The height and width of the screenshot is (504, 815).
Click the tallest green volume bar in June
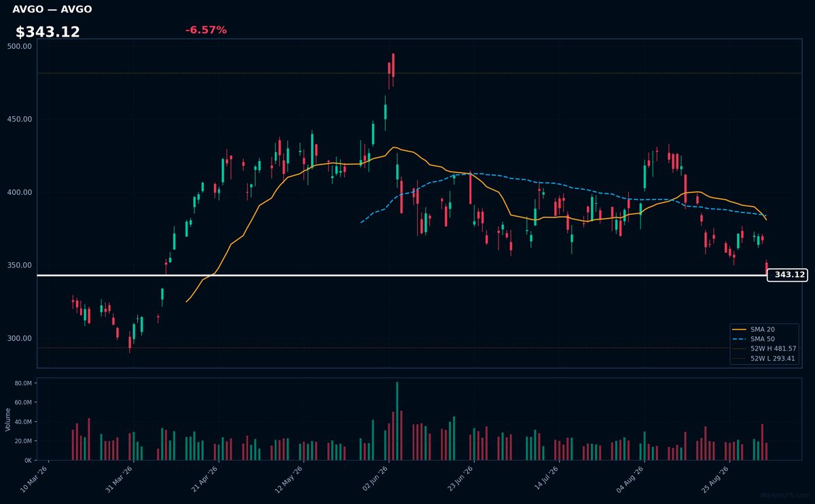click(x=397, y=421)
